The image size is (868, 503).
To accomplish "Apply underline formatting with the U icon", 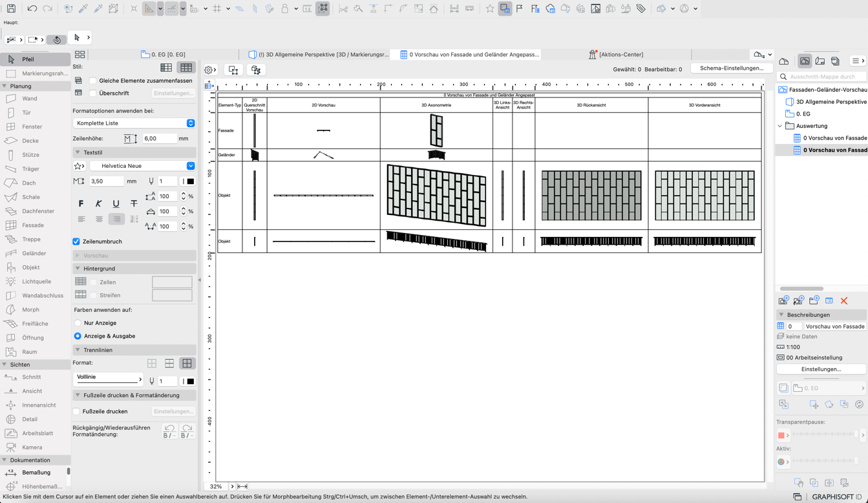I will click(116, 203).
